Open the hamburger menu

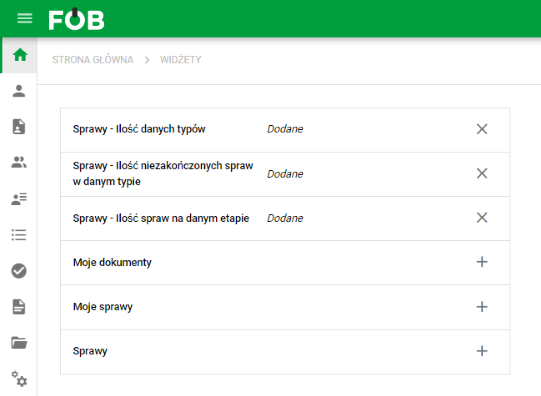click(25, 18)
